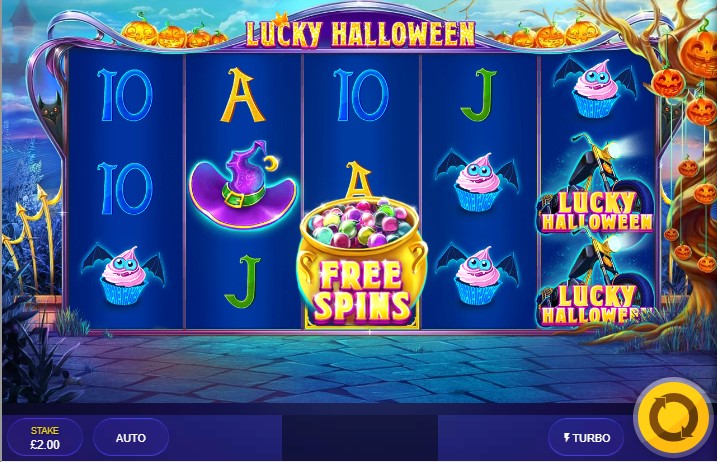Viewport: 717px width, 462px height.
Task: Click the golden A atop reel two
Action: pyautogui.click(x=242, y=95)
